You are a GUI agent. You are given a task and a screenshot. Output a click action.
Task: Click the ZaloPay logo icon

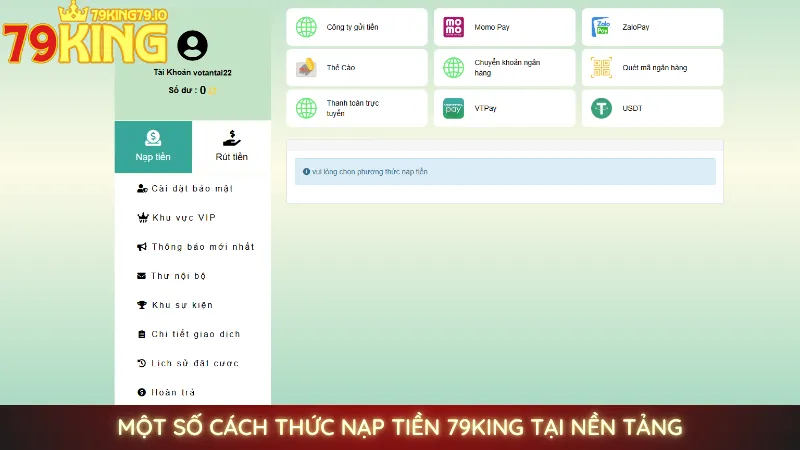[601, 27]
